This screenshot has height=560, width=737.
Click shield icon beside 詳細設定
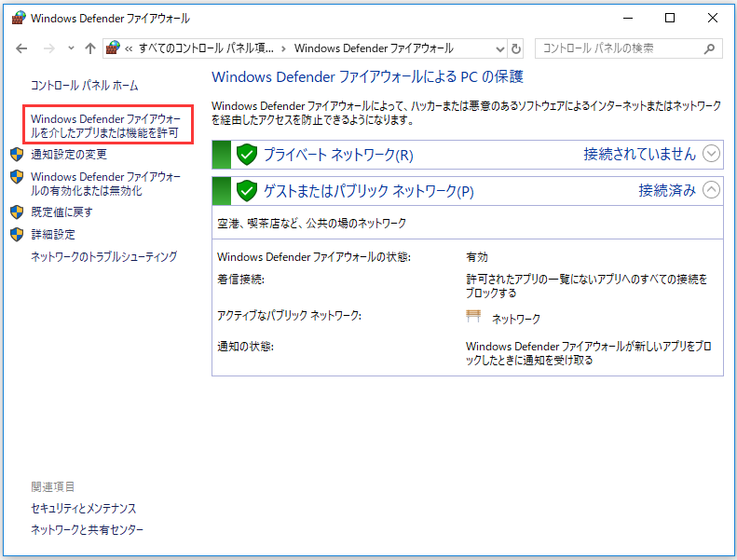(17, 235)
